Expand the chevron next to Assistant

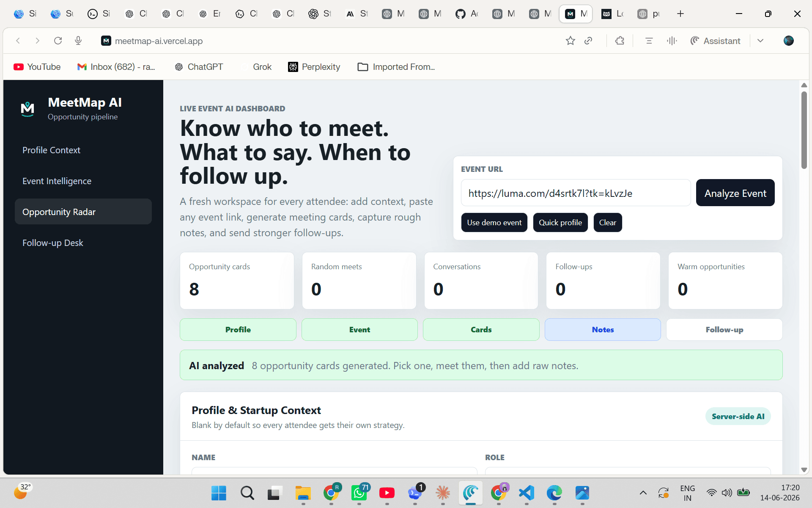[760, 41]
